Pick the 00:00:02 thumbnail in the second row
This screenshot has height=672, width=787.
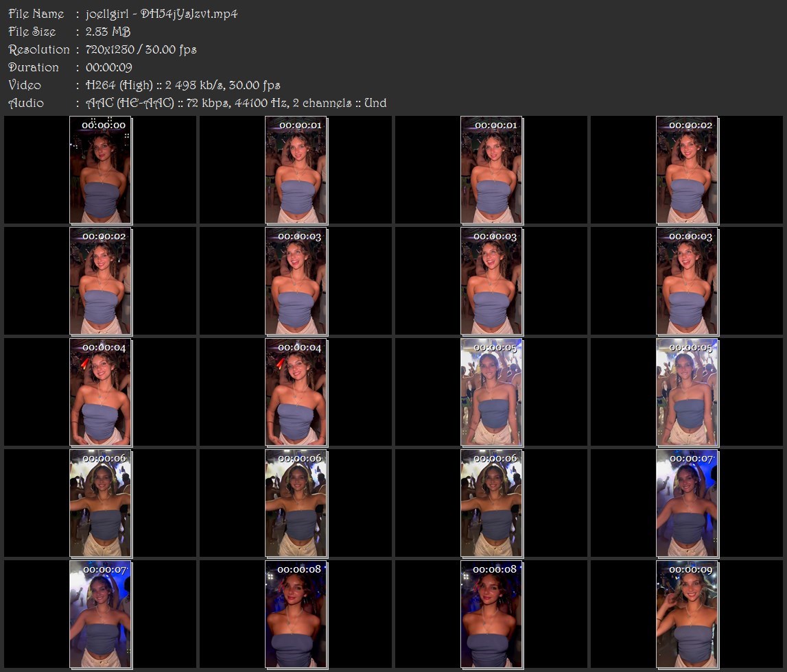tap(100, 281)
